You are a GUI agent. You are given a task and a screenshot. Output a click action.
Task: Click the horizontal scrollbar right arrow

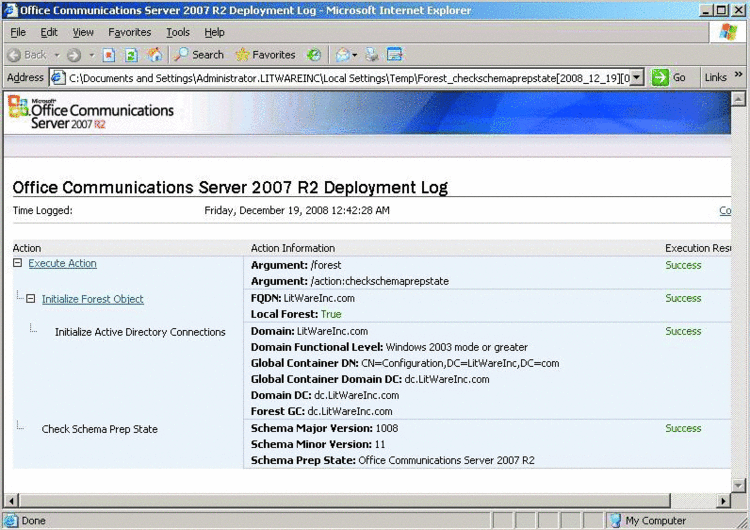[724, 501]
